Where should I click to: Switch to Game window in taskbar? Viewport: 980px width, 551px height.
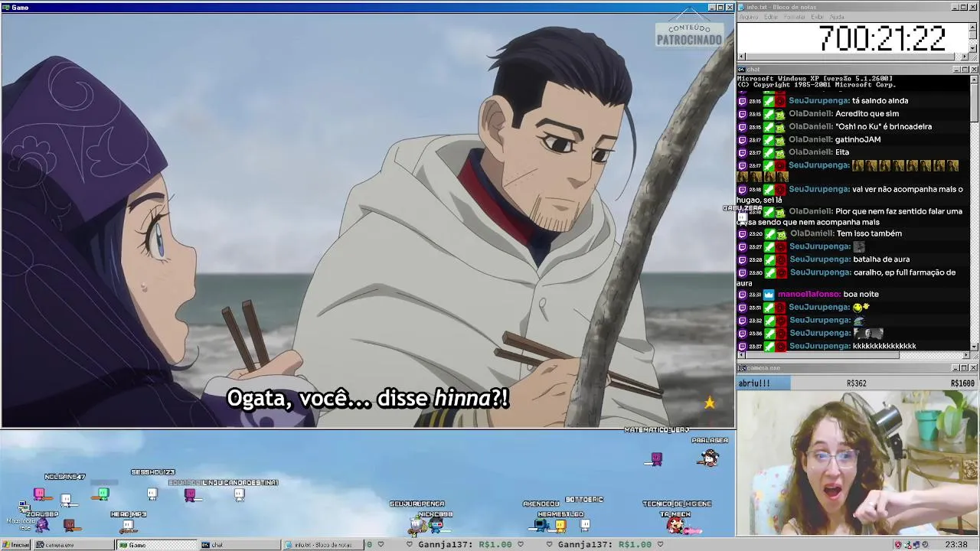click(156, 545)
